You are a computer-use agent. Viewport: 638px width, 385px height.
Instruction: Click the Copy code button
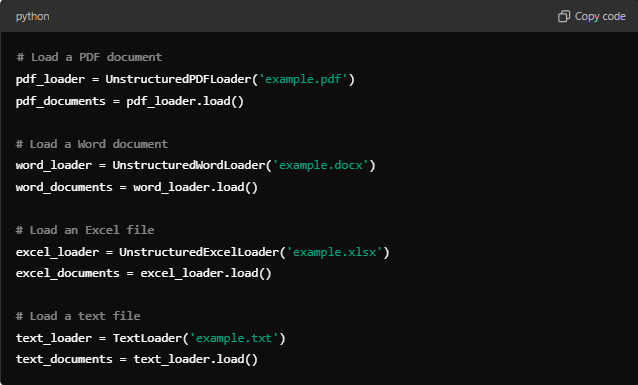592,16
